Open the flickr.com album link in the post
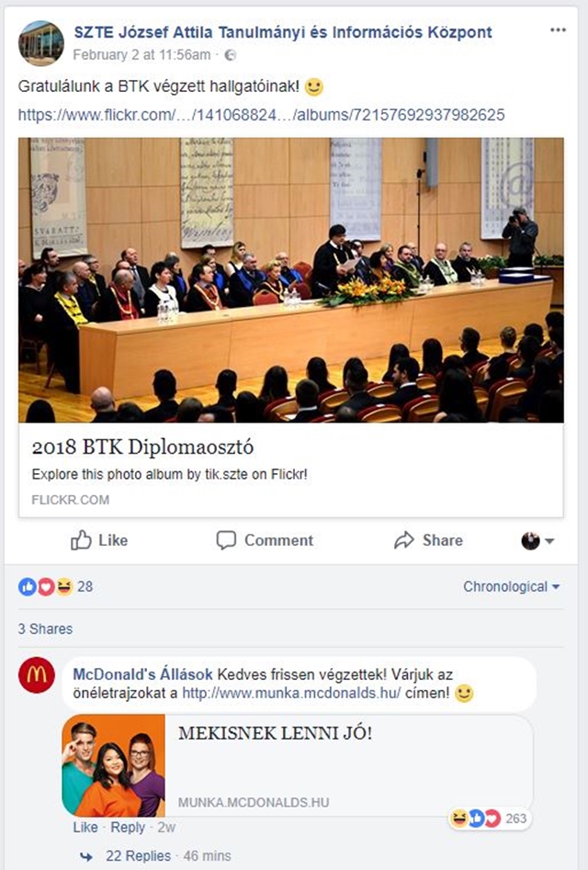The image size is (588, 870). tap(261, 115)
